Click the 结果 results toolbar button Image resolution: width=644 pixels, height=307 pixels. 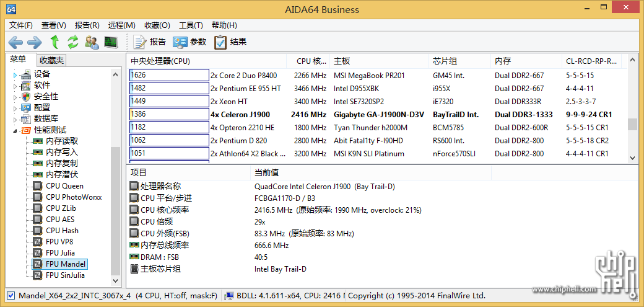point(230,42)
